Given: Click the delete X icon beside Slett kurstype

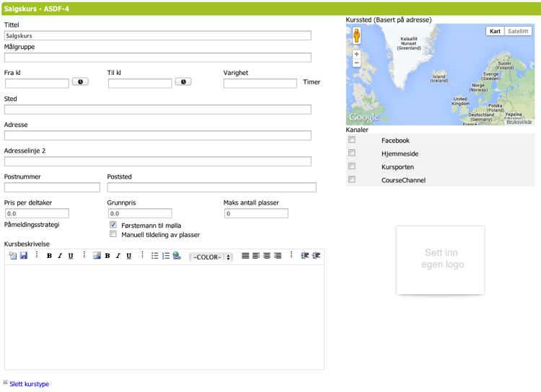Looking at the screenshot, I should [5, 382].
